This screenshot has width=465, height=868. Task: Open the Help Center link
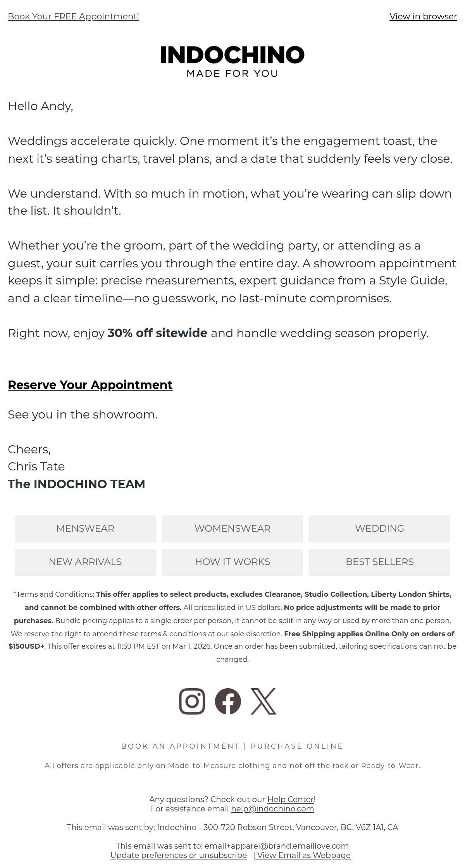click(x=290, y=799)
